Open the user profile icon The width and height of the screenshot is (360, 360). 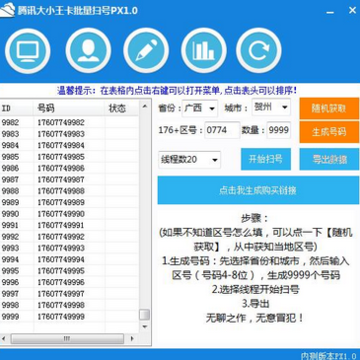88,51
